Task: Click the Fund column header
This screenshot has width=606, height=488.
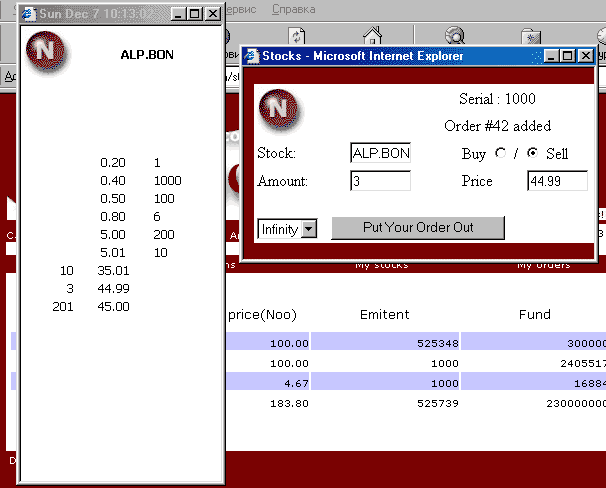Action: pos(535,315)
